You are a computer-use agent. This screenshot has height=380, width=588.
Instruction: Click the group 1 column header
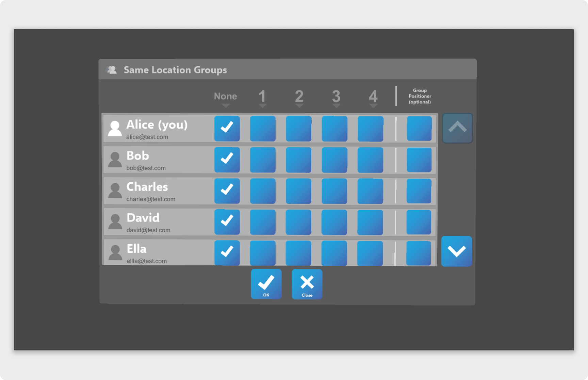coord(262,96)
